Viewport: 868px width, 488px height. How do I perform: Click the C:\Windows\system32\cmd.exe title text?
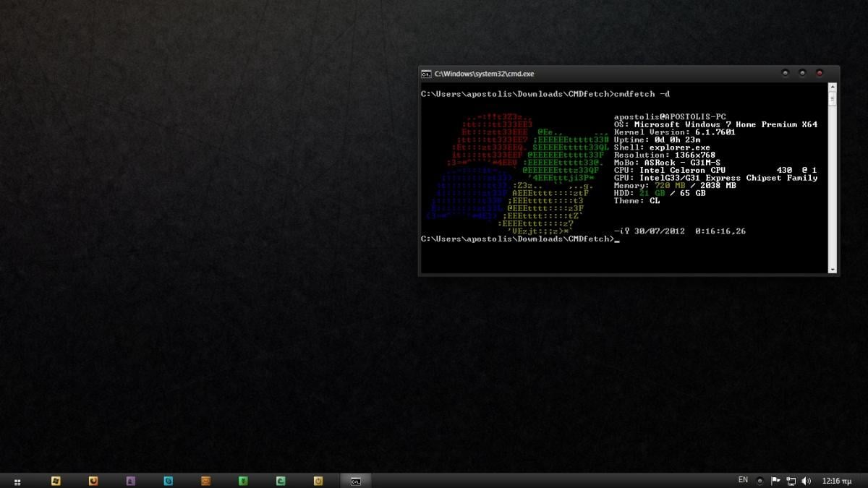[485, 74]
